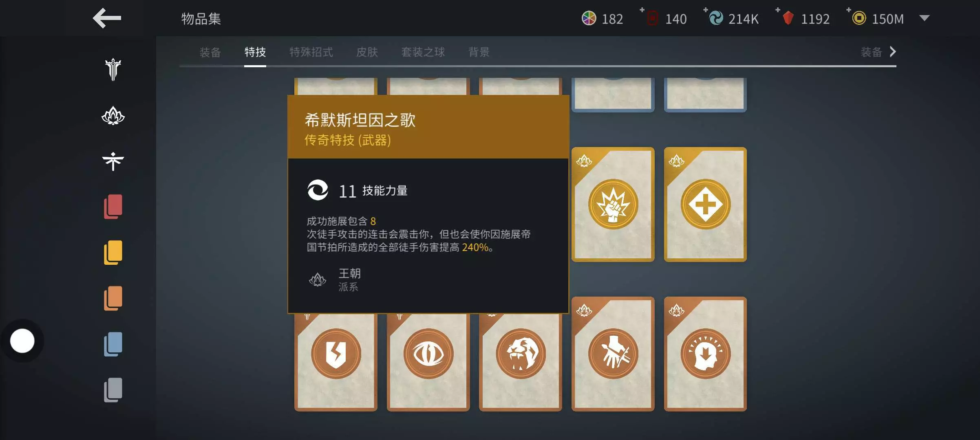This screenshot has width=980, height=440.
Task: Select the Legion faction crest icon
Action: point(113,70)
